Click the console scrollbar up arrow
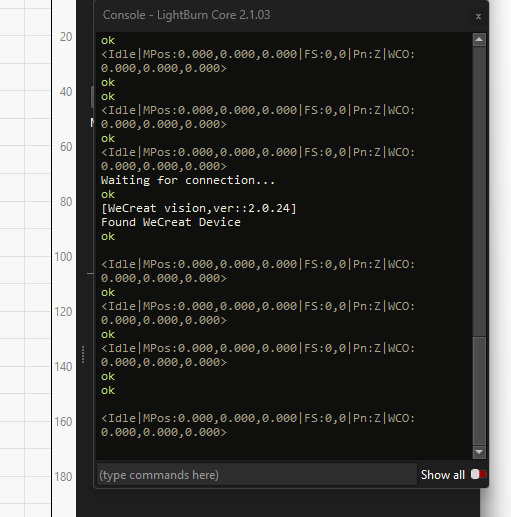 pos(479,40)
